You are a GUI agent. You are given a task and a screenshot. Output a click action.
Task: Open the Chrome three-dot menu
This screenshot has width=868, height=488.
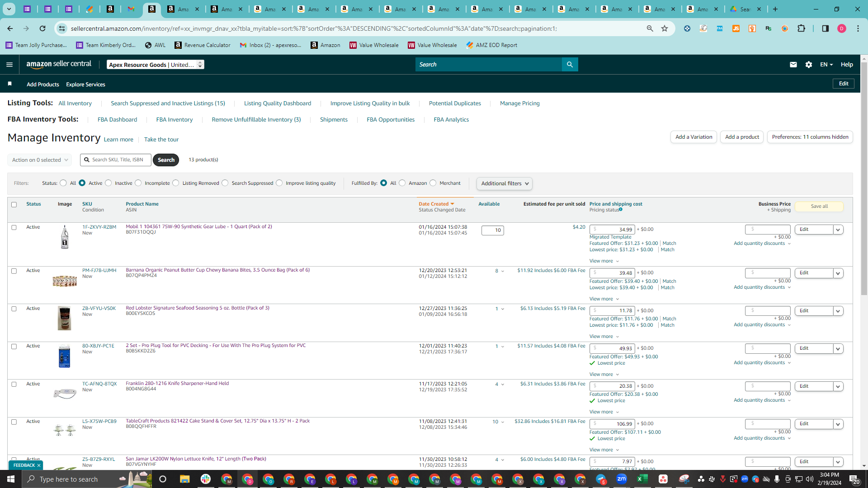click(x=858, y=28)
